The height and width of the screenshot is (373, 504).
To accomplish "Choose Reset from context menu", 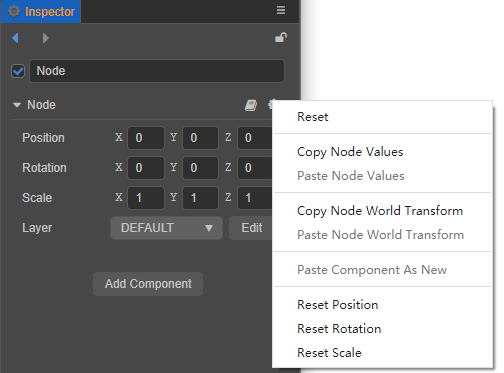I will pos(382,117).
